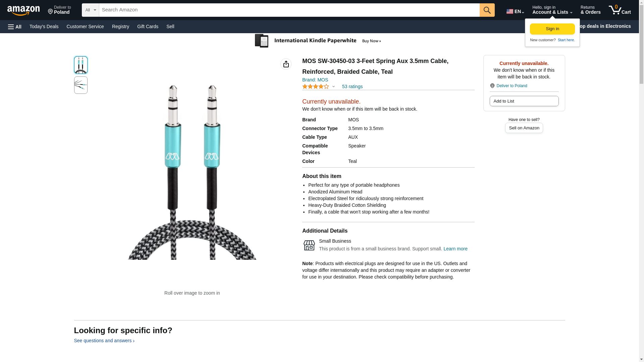The image size is (644, 362).
Task: Click Sell on Amazon button
Action: (524, 128)
